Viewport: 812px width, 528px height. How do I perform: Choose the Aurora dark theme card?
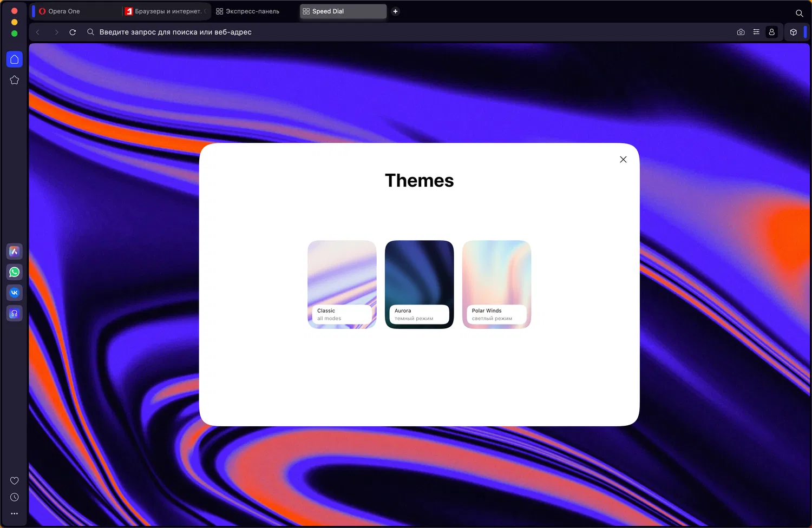(x=420, y=285)
